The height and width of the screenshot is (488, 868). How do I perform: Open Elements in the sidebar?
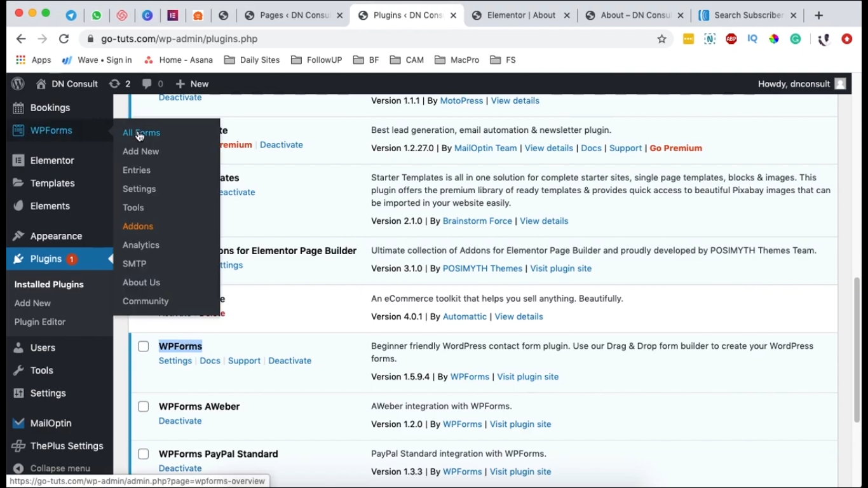tap(50, 206)
